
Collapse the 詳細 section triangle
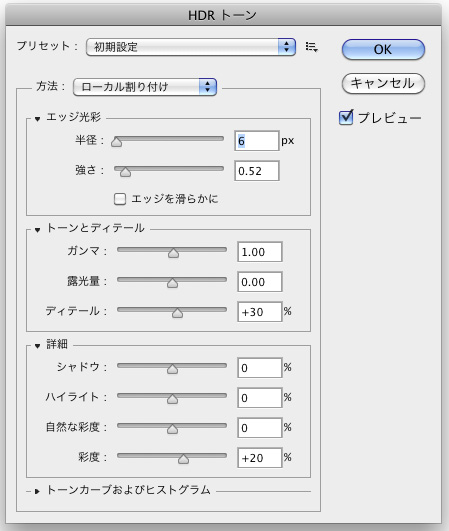pyautogui.click(x=37, y=346)
